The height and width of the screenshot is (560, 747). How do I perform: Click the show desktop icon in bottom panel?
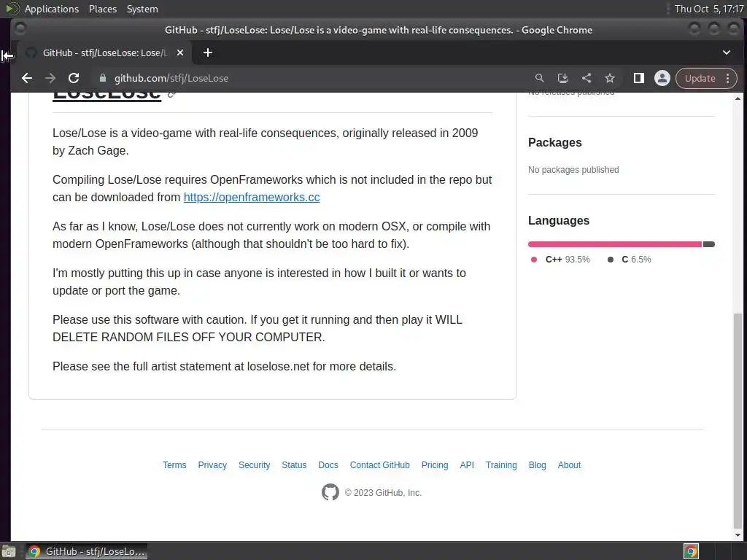[9, 551]
